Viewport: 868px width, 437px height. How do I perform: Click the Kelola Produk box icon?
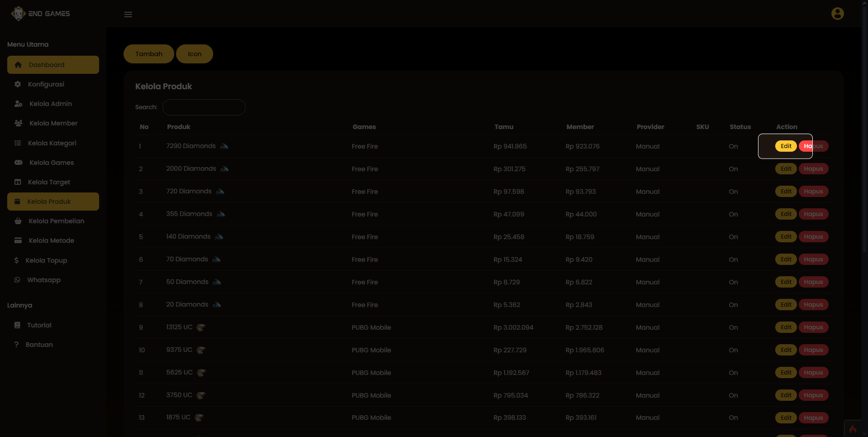click(x=17, y=202)
